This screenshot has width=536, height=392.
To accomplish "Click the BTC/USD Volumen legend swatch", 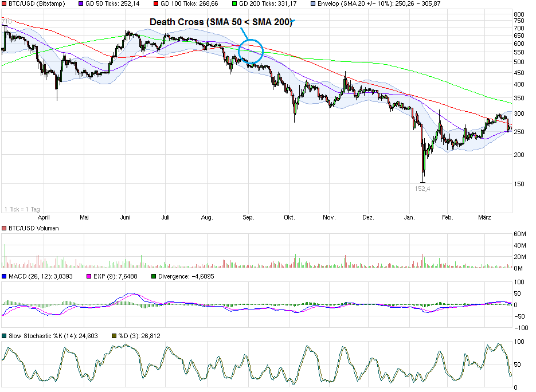I will tap(4, 228).
